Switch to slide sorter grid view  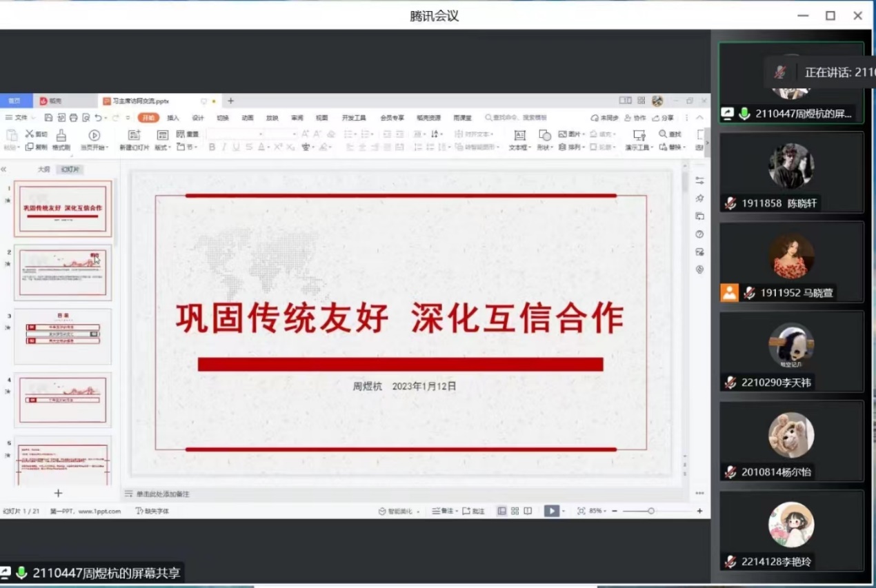(x=515, y=511)
